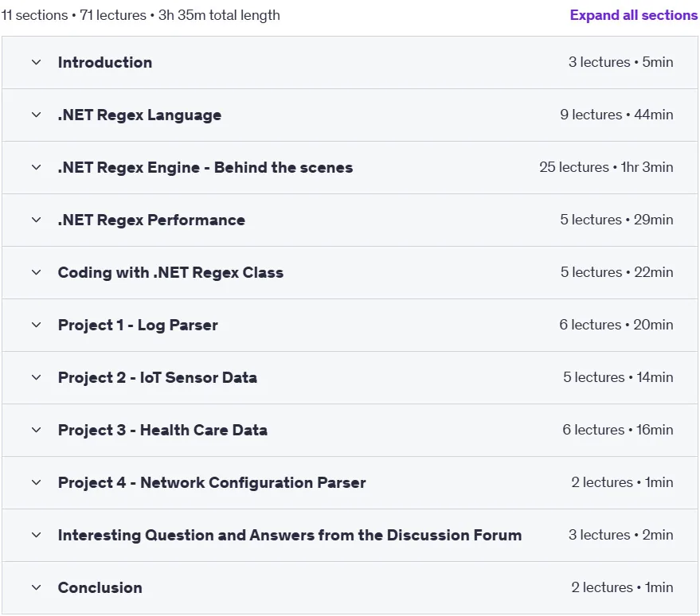
Task: Select .NET Regex Engine - Behind the scenes title
Action: click(x=205, y=167)
